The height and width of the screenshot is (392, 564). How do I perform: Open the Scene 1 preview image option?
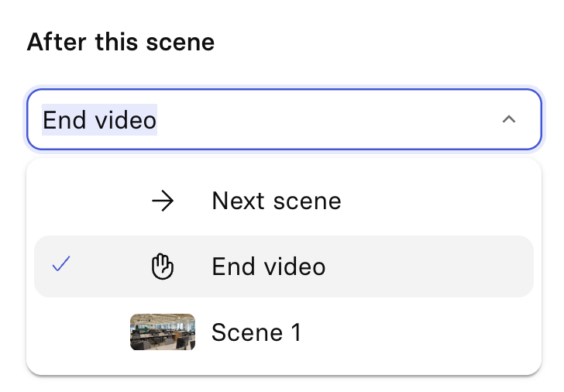pyautogui.click(x=163, y=332)
